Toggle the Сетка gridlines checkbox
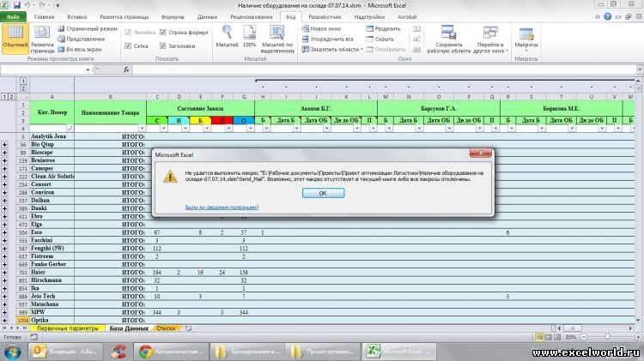Screen dimensions: 644x361 coord(128,45)
